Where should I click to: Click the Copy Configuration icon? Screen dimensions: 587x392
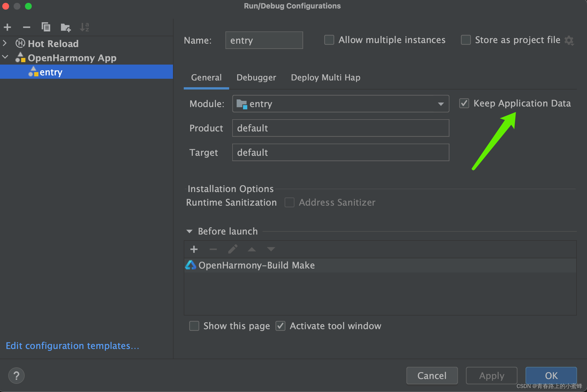click(x=46, y=27)
